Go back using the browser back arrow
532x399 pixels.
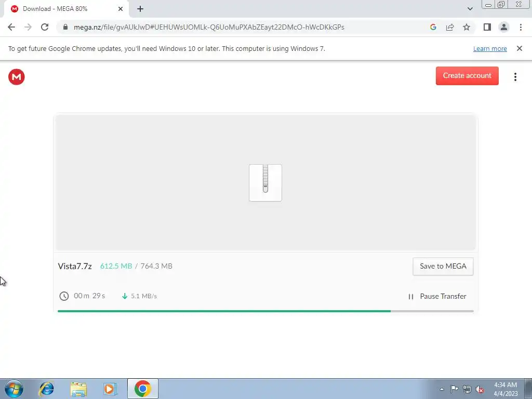[x=11, y=27]
